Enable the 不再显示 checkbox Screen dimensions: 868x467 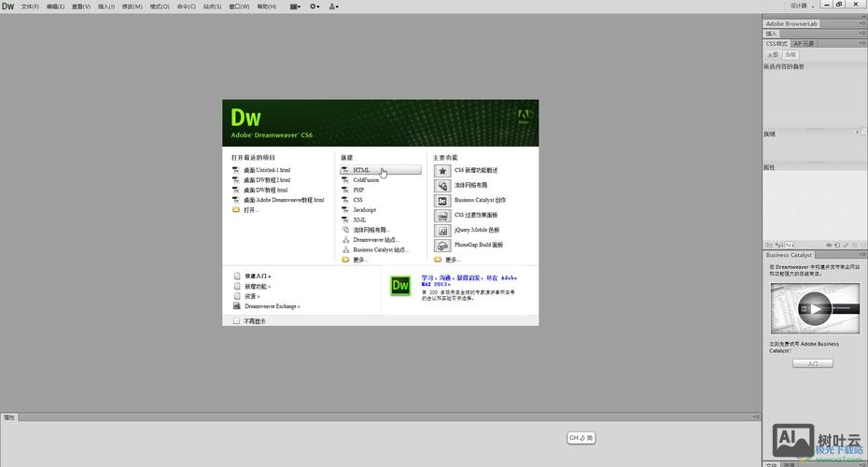click(x=237, y=320)
